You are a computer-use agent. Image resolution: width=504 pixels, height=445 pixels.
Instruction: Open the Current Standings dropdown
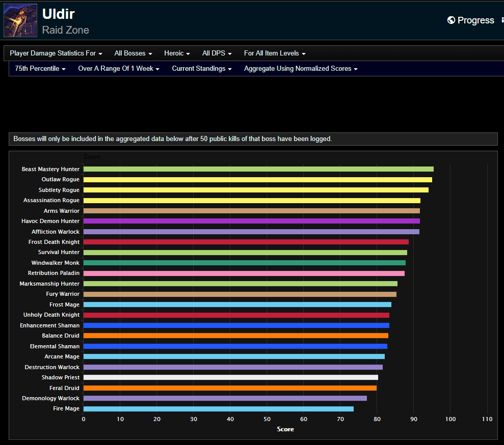pyautogui.click(x=201, y=68)
